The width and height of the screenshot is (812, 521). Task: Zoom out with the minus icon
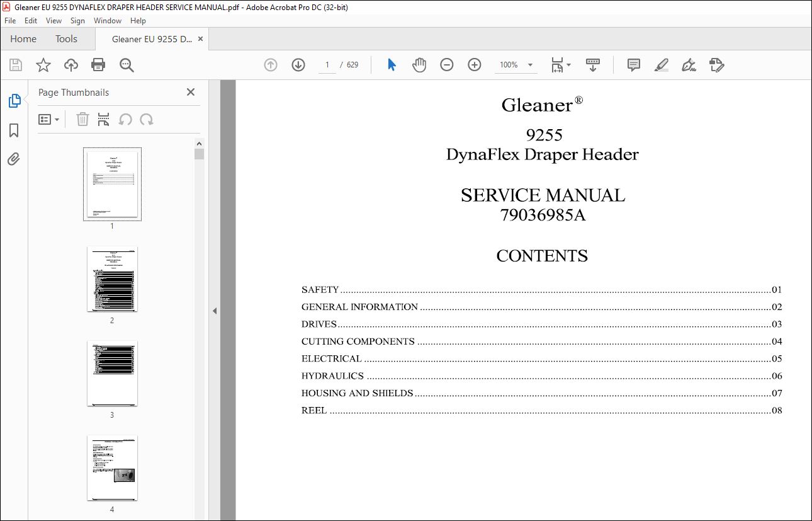click(447, 65)
